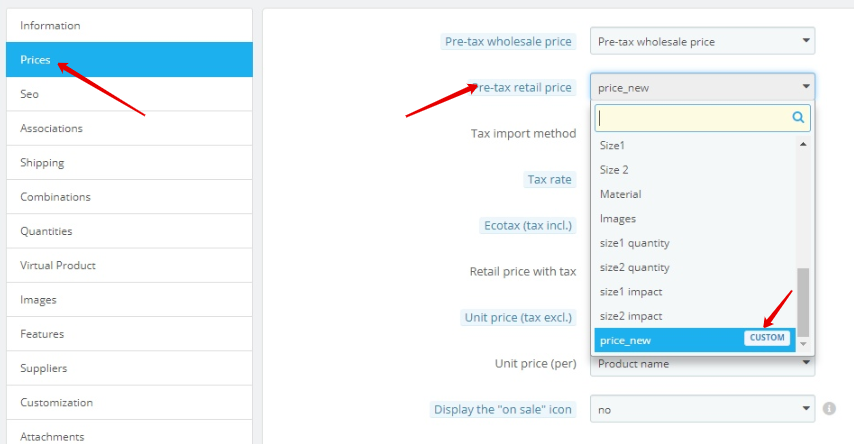Switch to the Combinations tab
The height and width of the screenshot is (444, 854).
pos(130,197)
